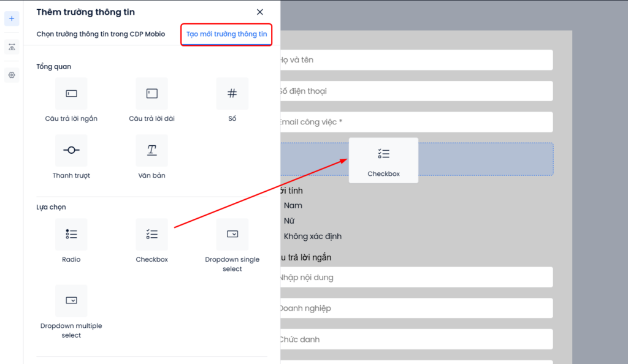Pick the Thanh trượt slider field icon
This screenshot has width=628, height=364.
pos(71,151)
